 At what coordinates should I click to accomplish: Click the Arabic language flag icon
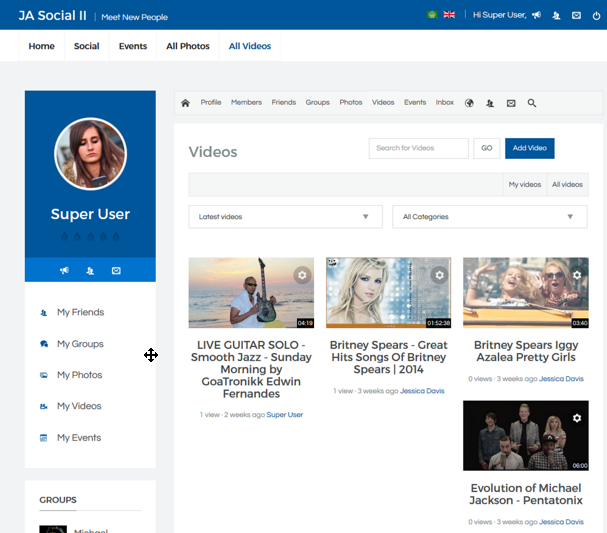(x=432, y=15)
